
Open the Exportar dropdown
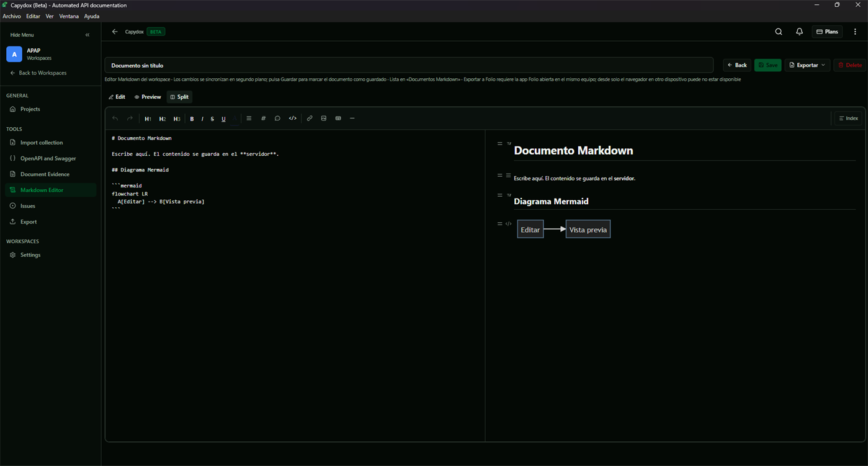[x=807, y=65]
